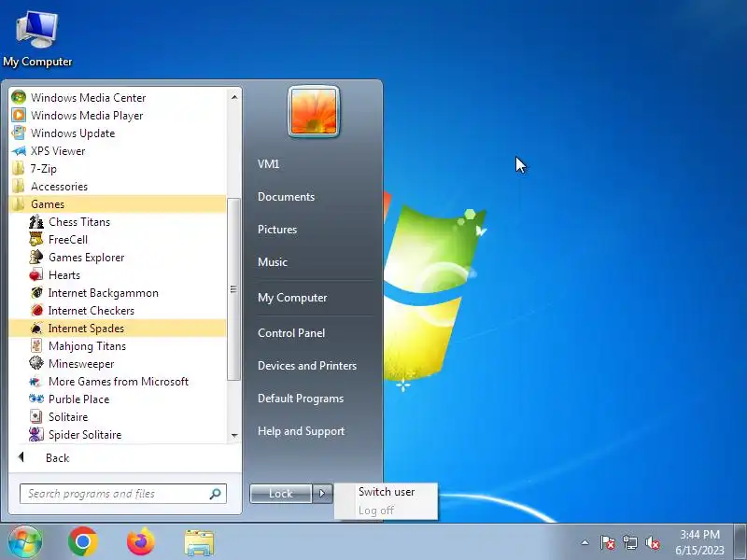The image size is (747, 560).
Task: Choose Switch user from the menu
Action: (386, 492)
